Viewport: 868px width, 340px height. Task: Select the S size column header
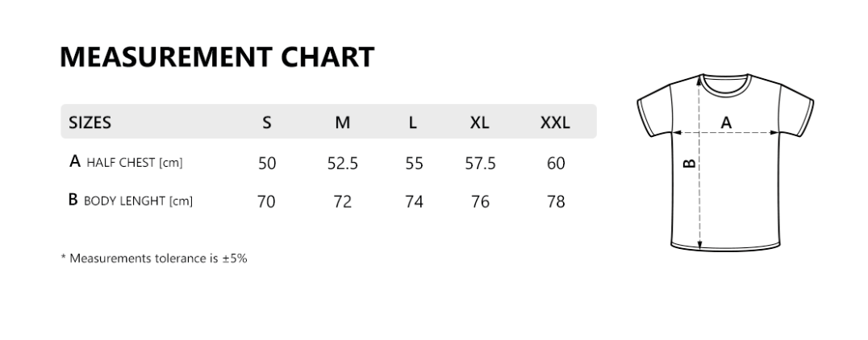[267, 122]
